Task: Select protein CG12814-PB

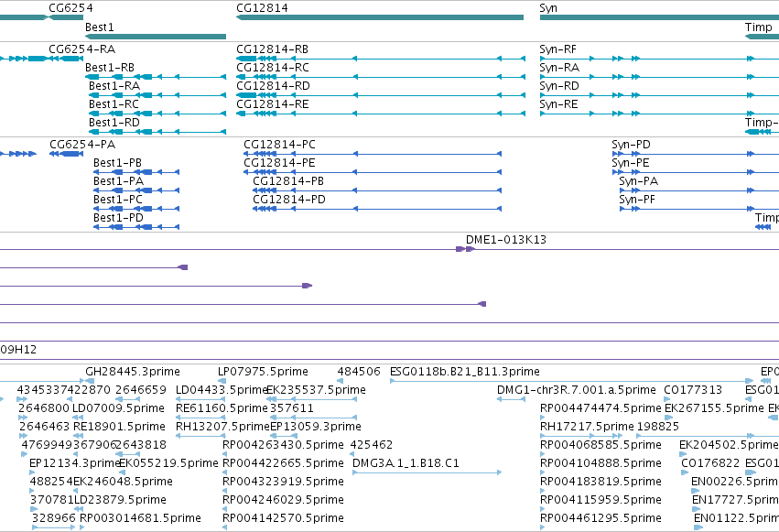Action: pos(377,190)
